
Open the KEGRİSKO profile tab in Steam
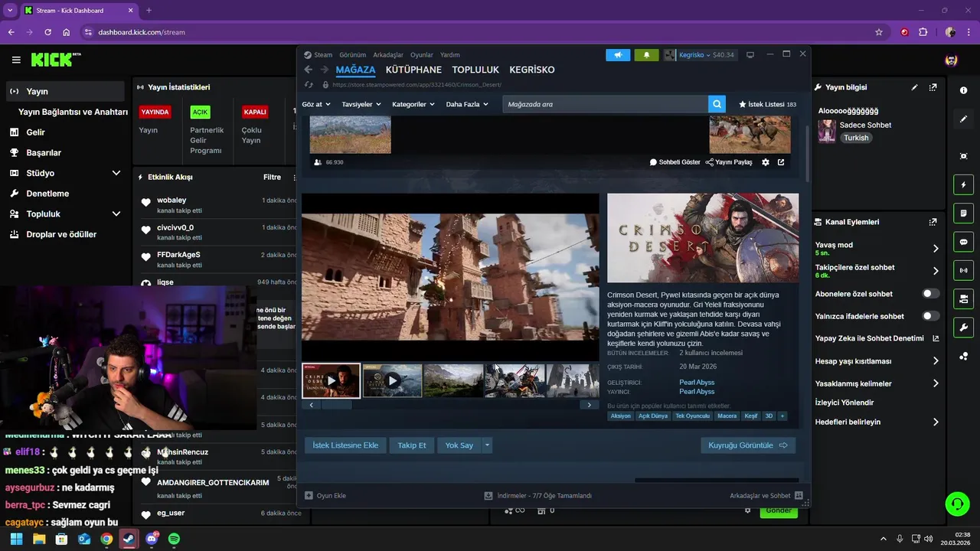(532, 70)
